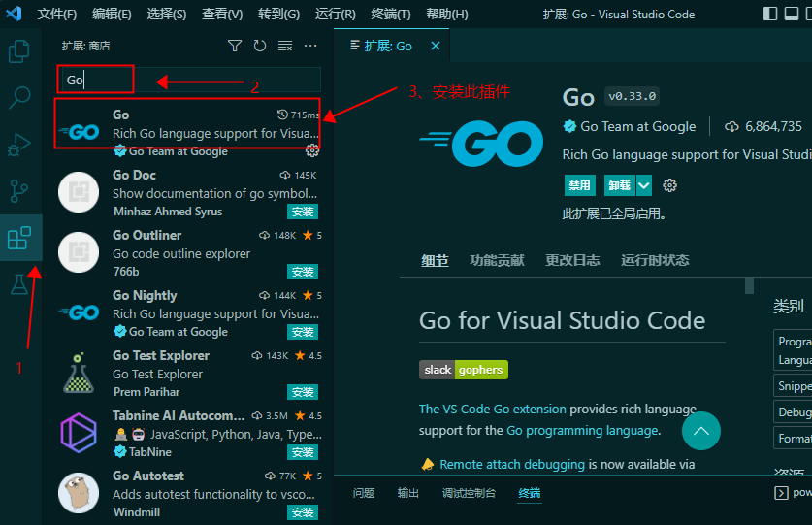
Task: Install the Go Doc extension
Action: (303, 212)
